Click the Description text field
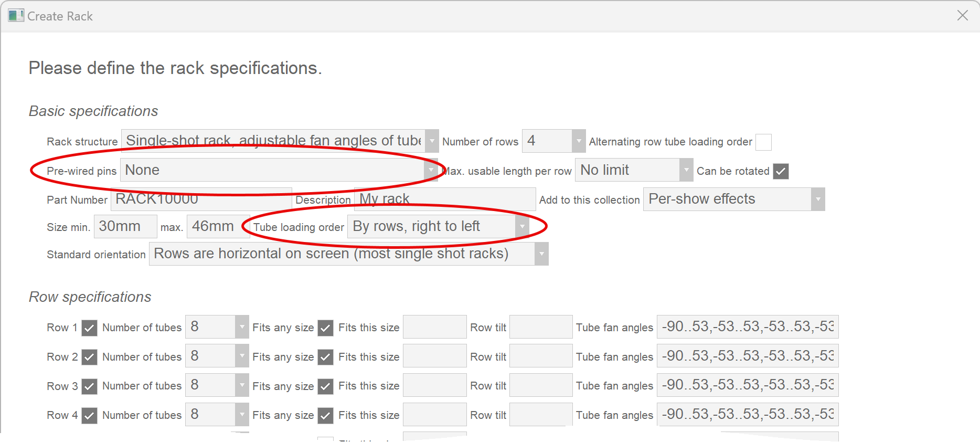Viewport: 980px width, 442px height. 444,199
